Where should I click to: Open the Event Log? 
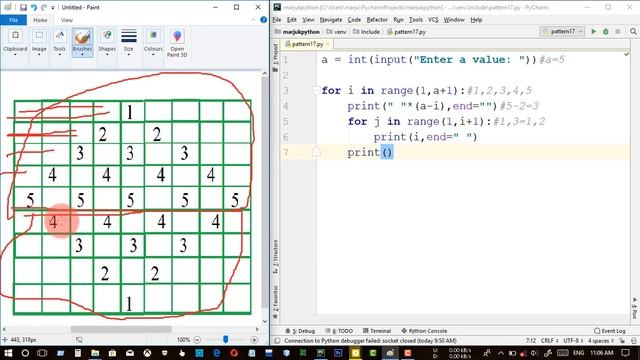[x=610, y=331]
